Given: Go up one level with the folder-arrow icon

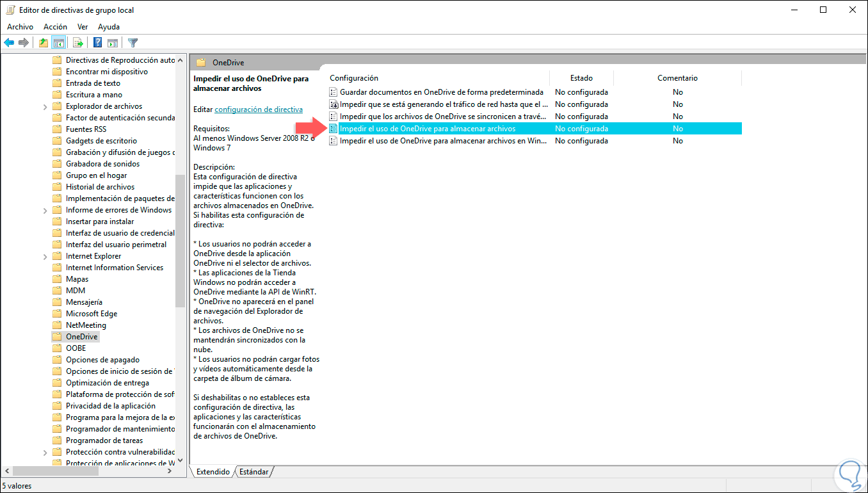Looking at the screenshot, I should (43, 43).
